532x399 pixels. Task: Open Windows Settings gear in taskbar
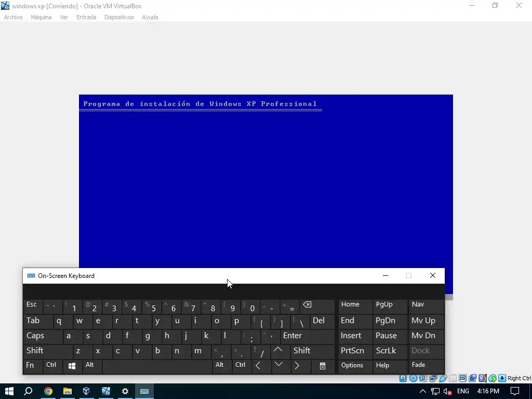pyautogui.click(x=125, y=391)
